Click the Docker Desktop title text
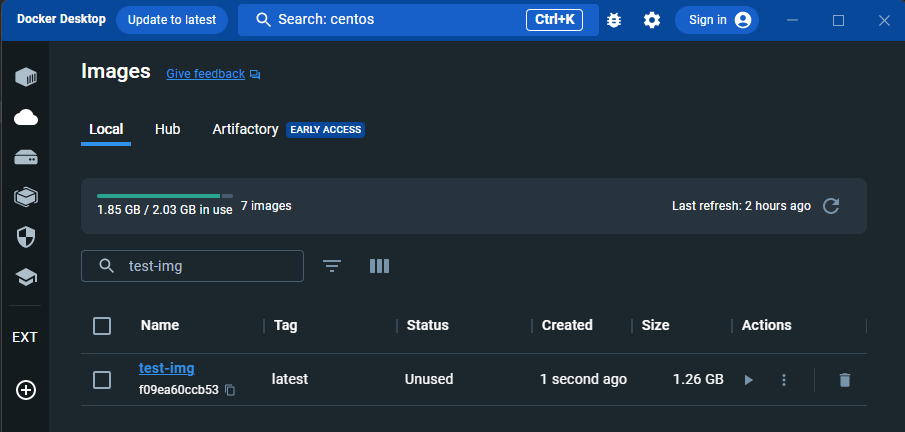The width and height of the screenshot is (905, 432). [x=61, y=19]
